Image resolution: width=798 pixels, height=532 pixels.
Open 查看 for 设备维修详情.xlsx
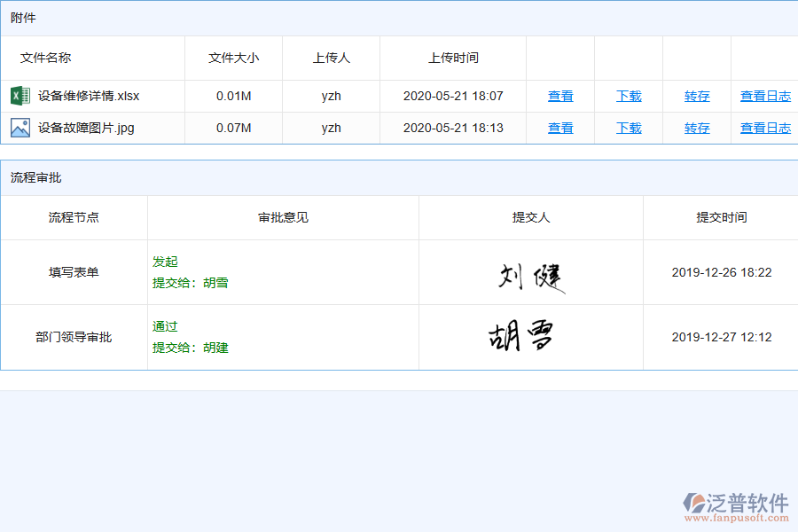(x=560, y=95)
